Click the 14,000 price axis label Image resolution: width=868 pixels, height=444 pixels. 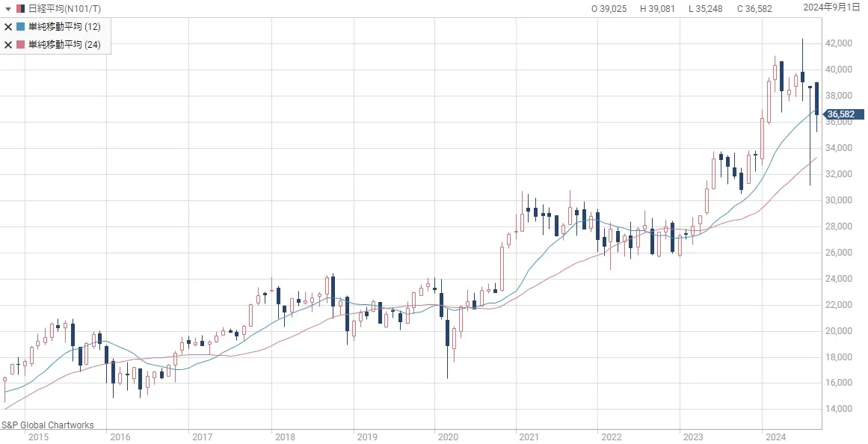840,410
